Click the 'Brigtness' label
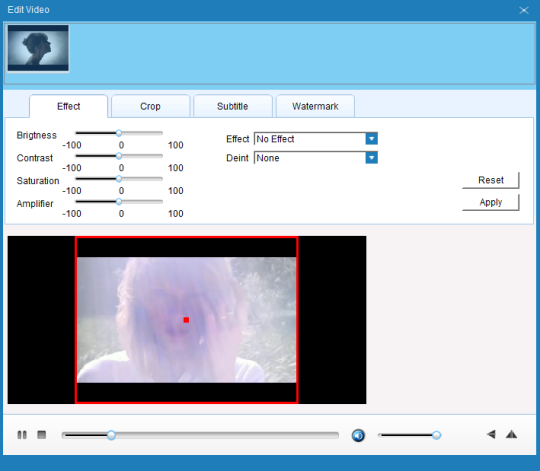Screen dimensions: 540x471 (x=37, y=135)
